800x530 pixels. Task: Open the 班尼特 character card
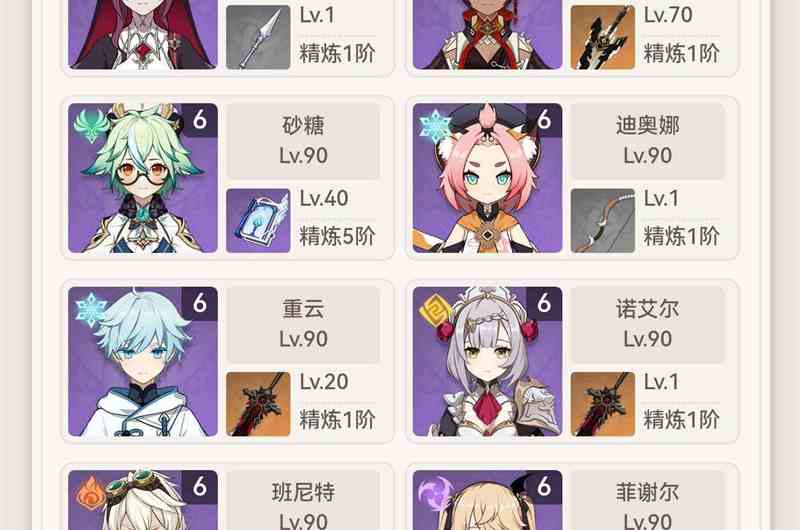(228, 497)
